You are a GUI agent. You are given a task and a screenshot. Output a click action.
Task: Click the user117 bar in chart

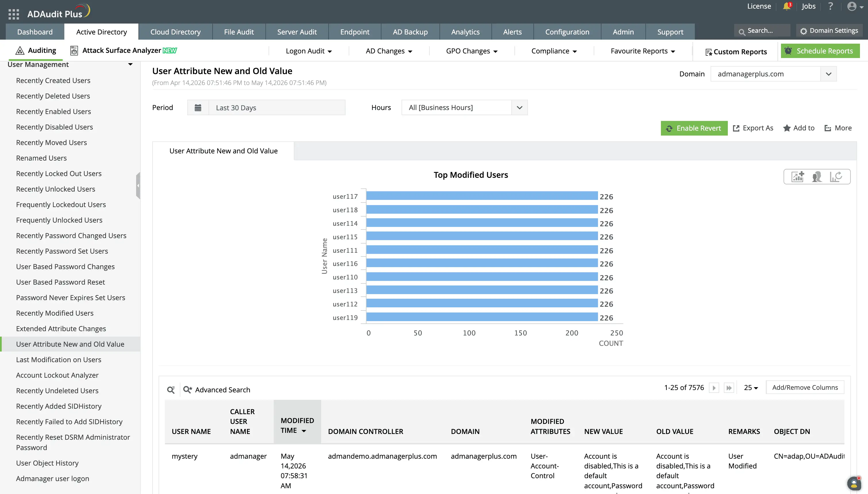[x=482, y=196]
